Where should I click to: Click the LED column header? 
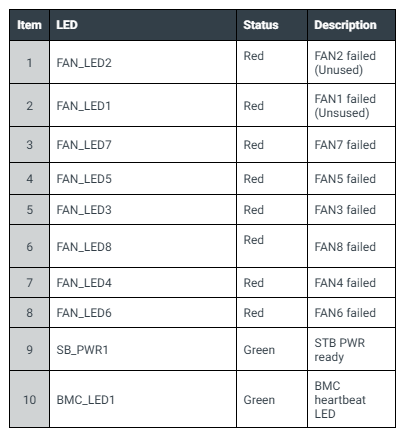click(143, 25)
